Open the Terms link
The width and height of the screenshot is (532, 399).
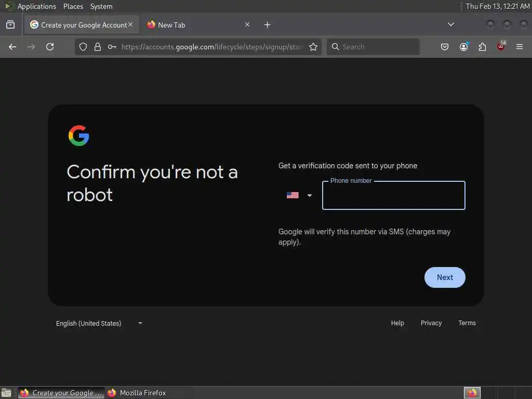tap(467, 323)
